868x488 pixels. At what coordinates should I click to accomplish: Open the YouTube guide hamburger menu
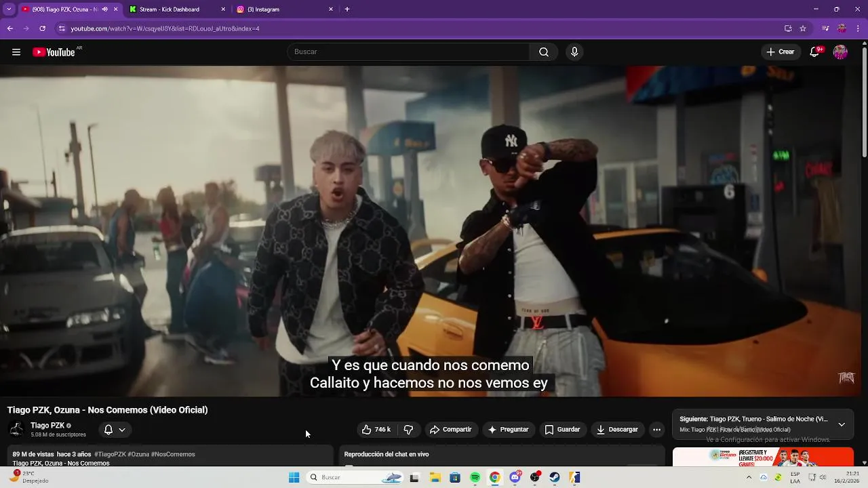(16, 52)
